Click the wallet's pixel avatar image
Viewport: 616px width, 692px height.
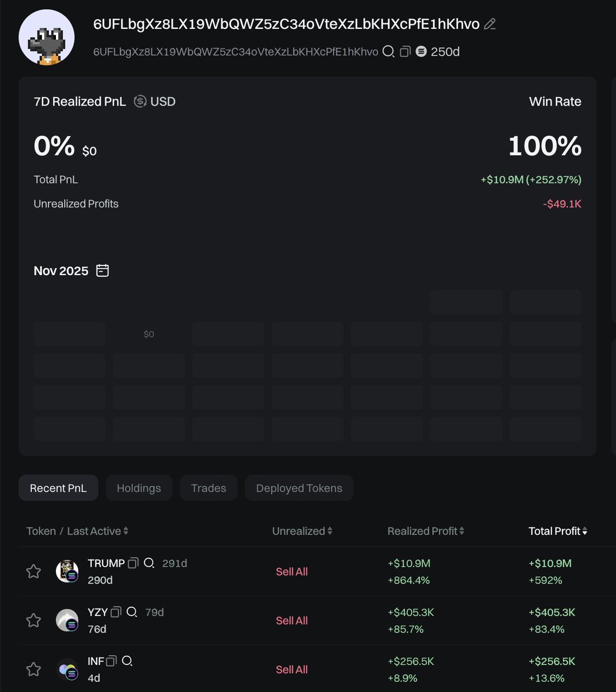pyautogui.click(x=47, y=37)
